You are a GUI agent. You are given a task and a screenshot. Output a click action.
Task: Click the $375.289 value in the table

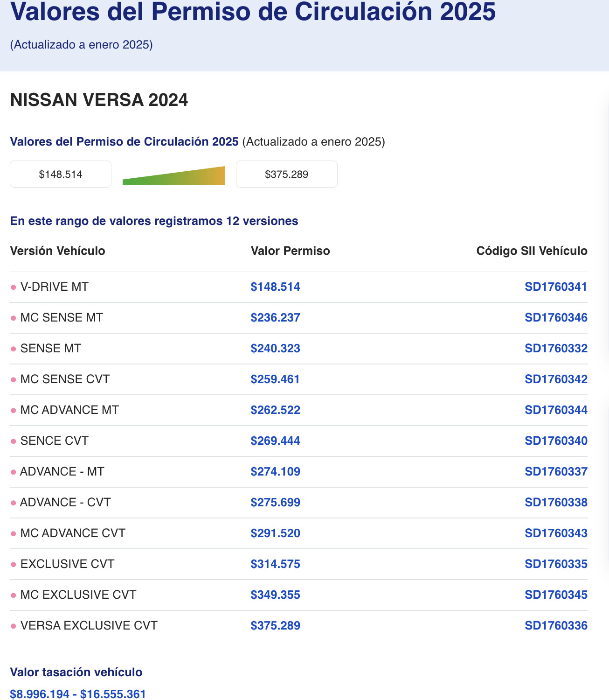pos(275,626)
